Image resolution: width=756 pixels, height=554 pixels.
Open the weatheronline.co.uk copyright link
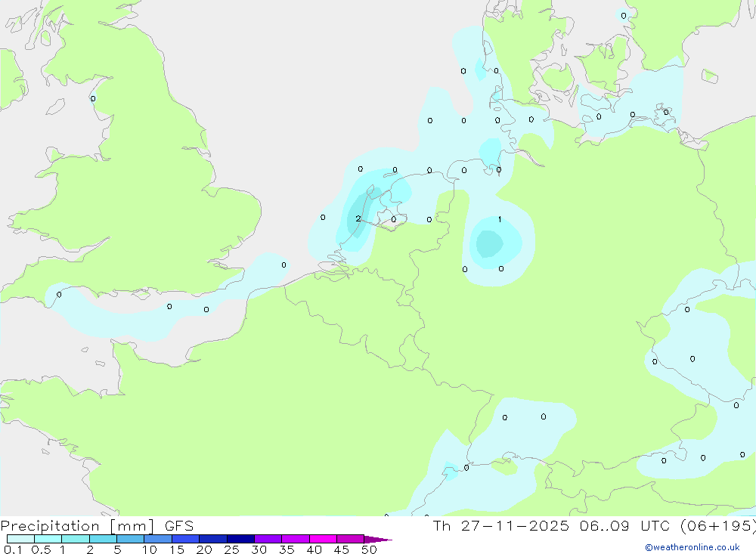pyautogui.click(x=692, y=547)
